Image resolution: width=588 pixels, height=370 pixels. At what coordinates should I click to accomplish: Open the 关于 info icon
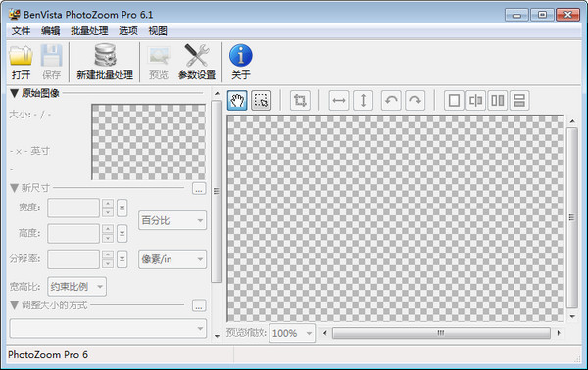click(x=241, y=62)
